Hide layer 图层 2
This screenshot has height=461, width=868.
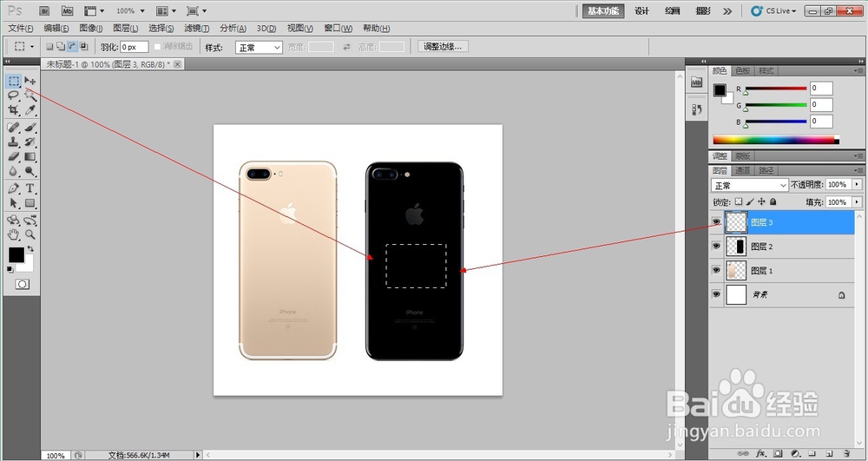[x=716, y=246]
